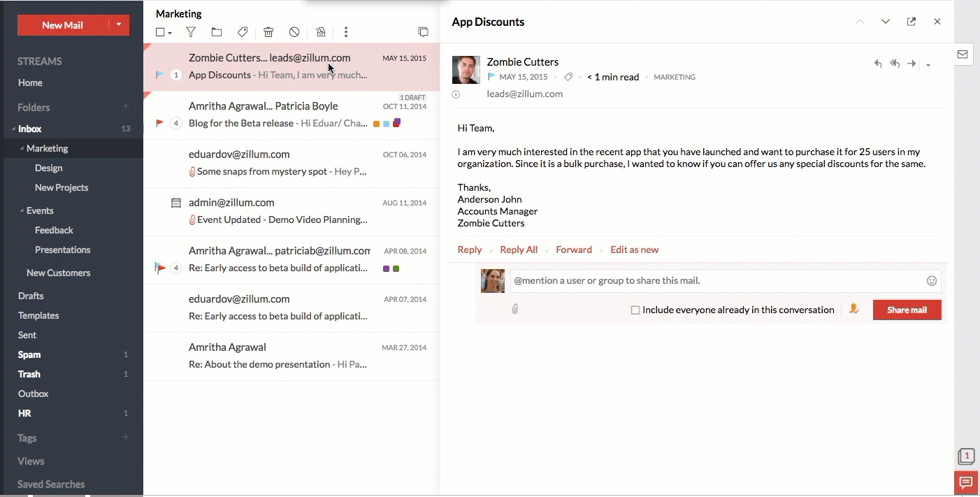Click the Edit as new link
Image resolution: width=980 pixels, height=497 pixels.
[x=634, y=250]
